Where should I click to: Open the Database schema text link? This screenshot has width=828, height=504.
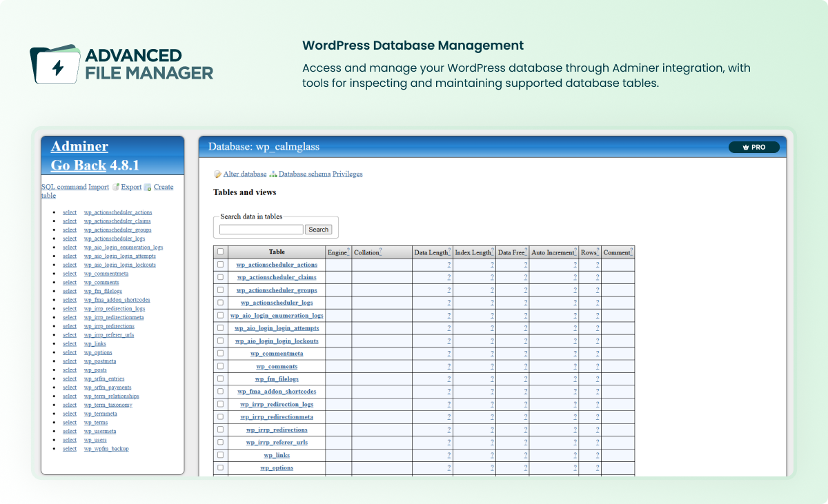coord(304,174)
